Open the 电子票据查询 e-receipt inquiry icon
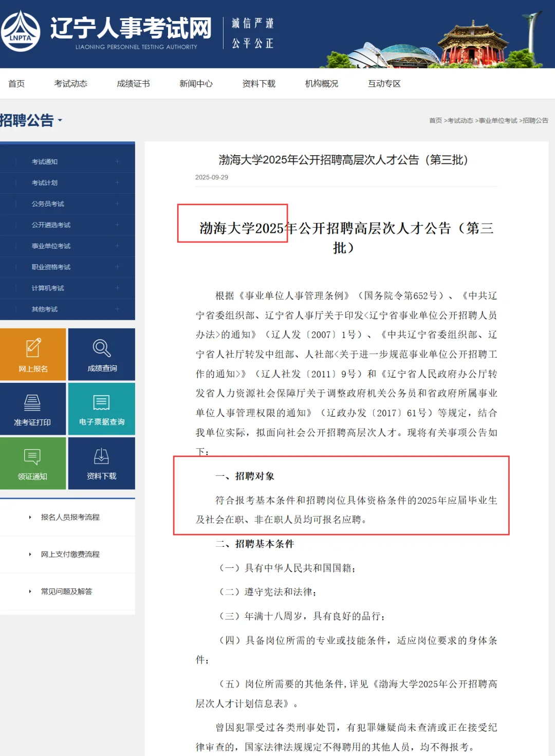555x756 pixels. click(x=101, y=409)
